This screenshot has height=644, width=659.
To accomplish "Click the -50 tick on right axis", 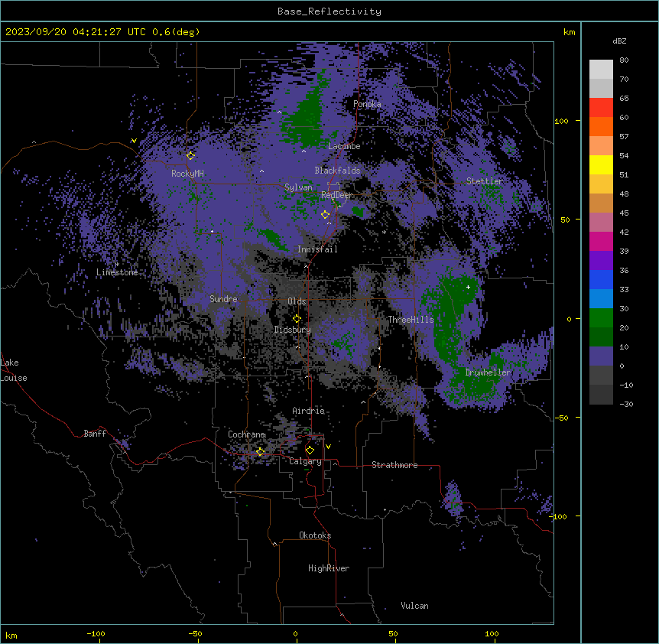I will pyautogui.click(x=561, y=418).
